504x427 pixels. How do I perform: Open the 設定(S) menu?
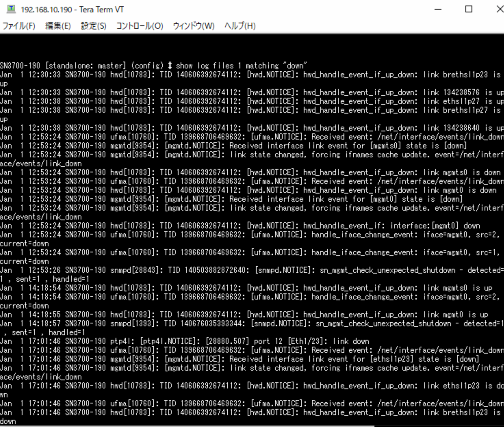94,26
